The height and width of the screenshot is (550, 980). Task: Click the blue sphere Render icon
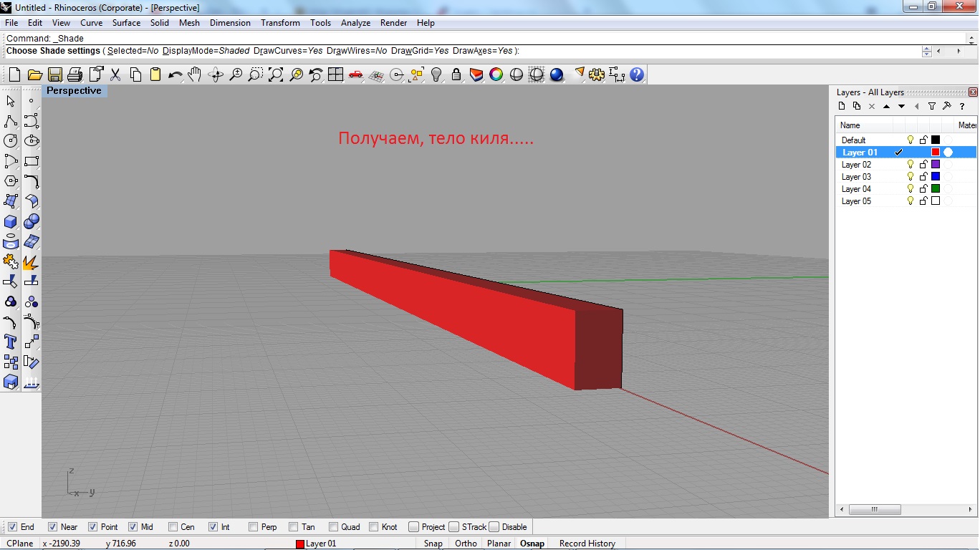point(557,74)
